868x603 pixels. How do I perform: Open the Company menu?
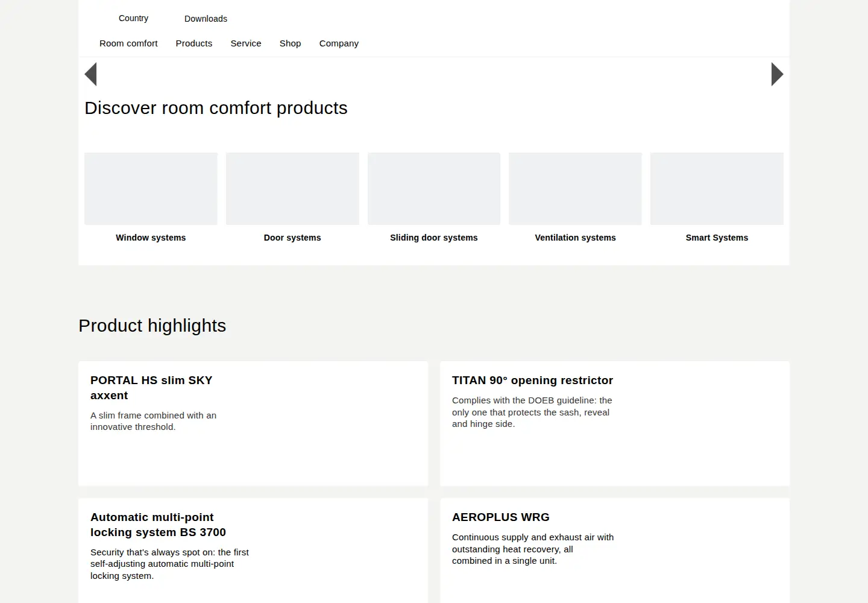pos(339,43)
